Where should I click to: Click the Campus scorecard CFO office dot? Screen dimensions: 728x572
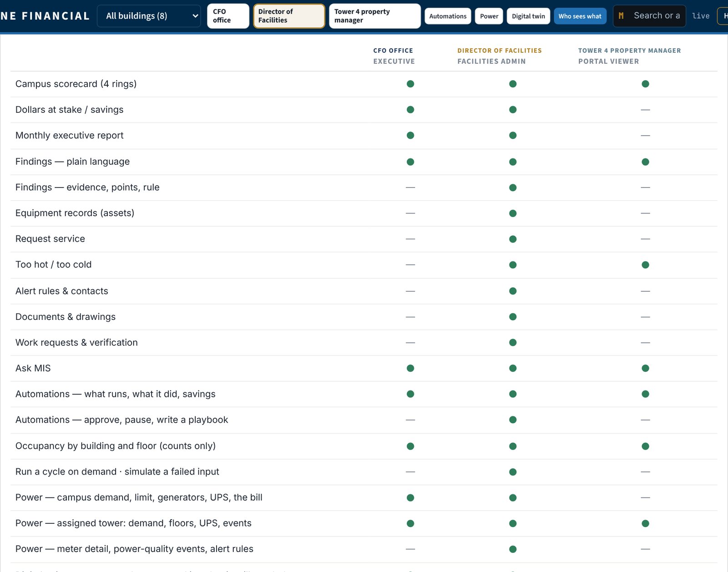[410, 84]
